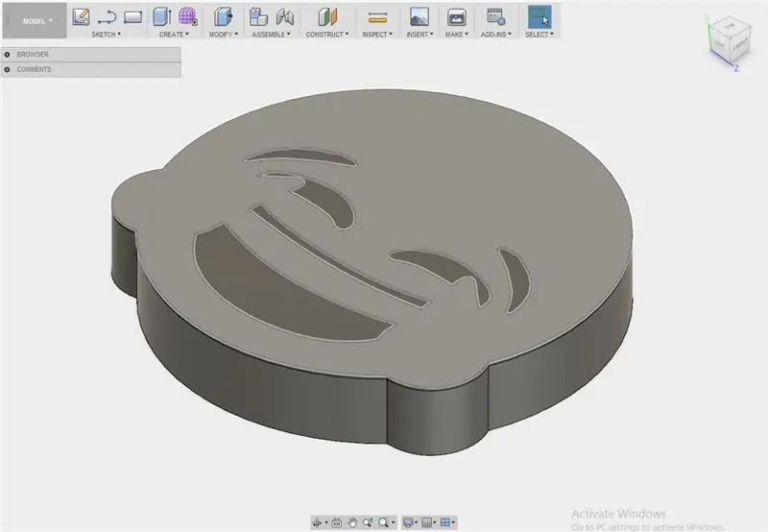Click the Extrude tool icon
The image size is (768, 532).
coord(161,16)
